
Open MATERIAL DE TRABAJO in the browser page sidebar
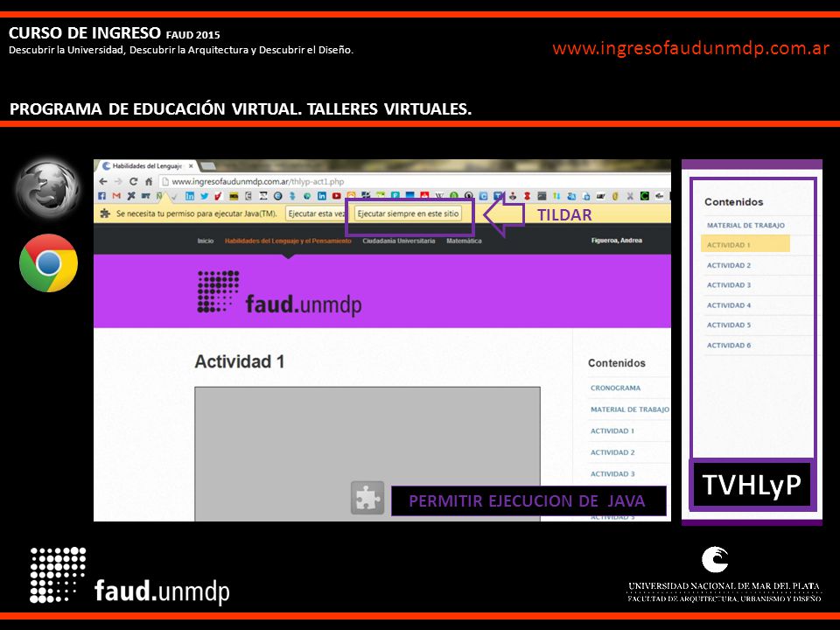pyautogui.click(x=630, y=409)
